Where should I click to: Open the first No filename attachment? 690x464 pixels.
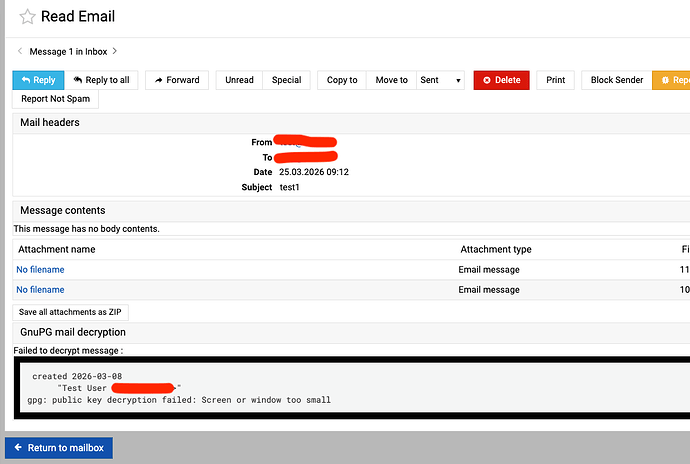40,270
